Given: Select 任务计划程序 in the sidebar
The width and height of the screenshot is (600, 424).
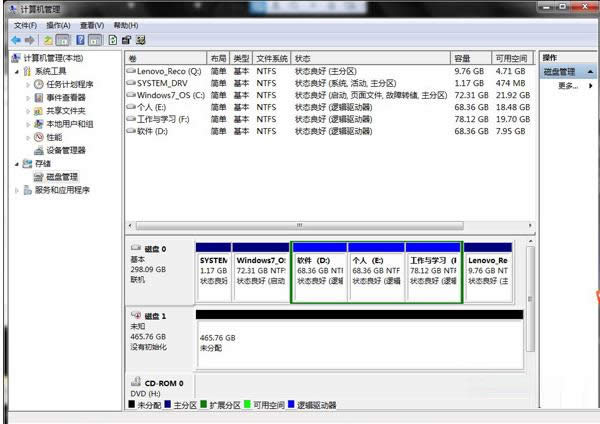Looking at the screenshot, I should tap(69, 85).
